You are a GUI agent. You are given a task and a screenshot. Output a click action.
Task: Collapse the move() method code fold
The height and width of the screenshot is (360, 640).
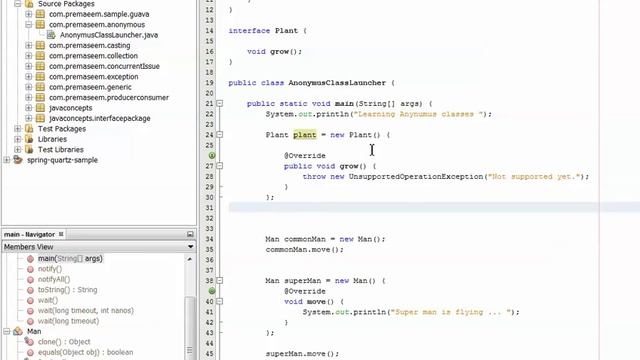[220, 301]
